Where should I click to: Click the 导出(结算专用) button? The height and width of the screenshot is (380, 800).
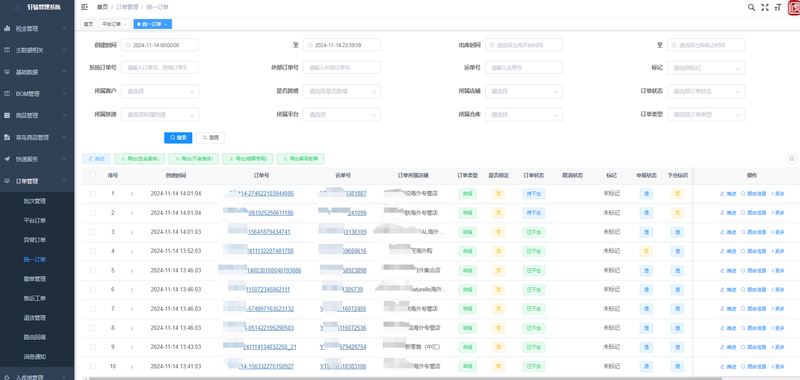pyautogui.click(x=248, y=159)
